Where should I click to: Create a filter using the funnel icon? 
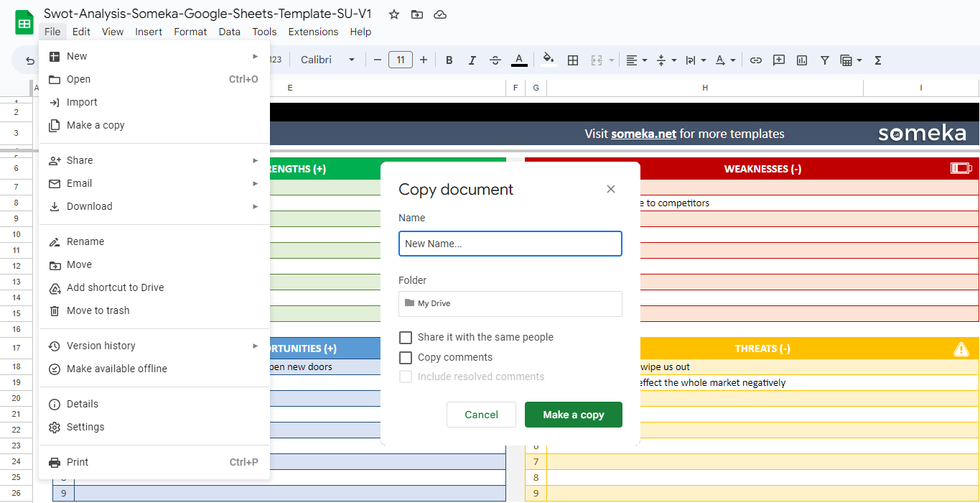[x=824, y=60]
